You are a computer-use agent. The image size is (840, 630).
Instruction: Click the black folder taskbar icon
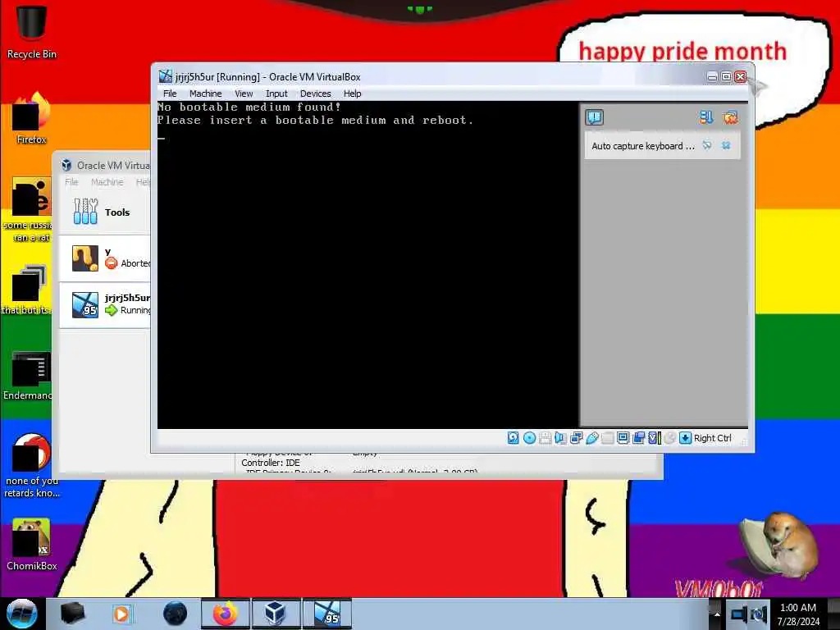pos(72,614)
